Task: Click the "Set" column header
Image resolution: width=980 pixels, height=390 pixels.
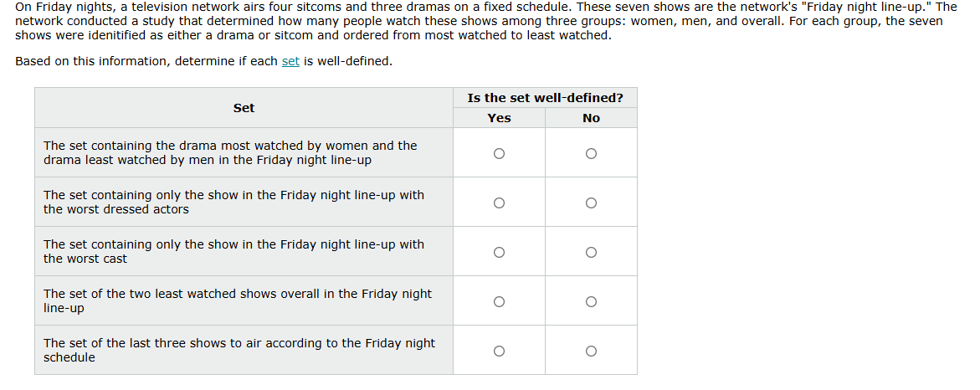Action: click(244, 108)
